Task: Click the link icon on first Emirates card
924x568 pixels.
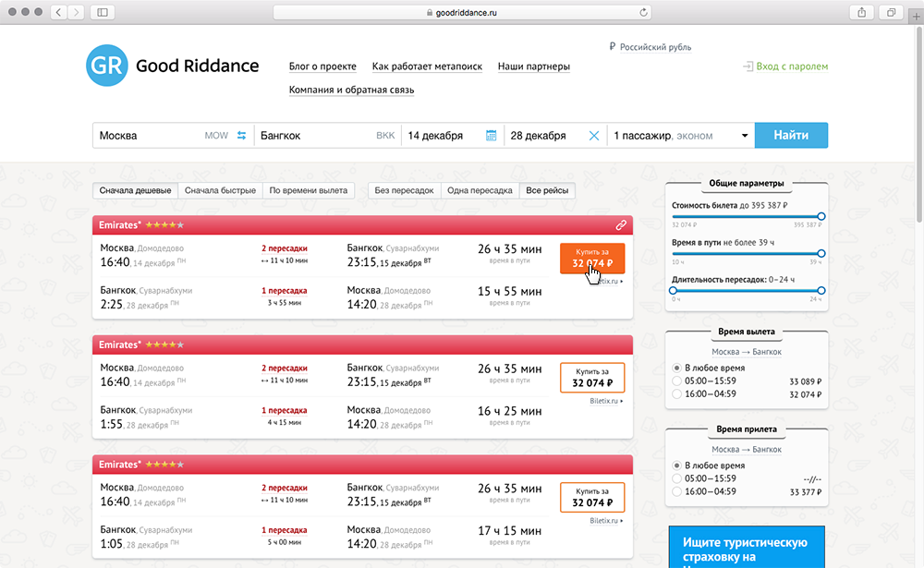Action: 622,224
